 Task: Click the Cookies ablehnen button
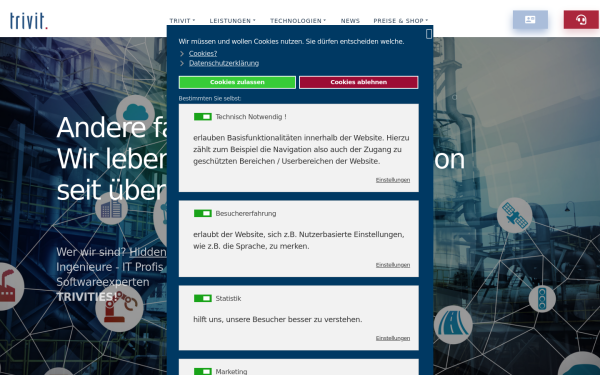pyautogui.click(x=359, y=82)
